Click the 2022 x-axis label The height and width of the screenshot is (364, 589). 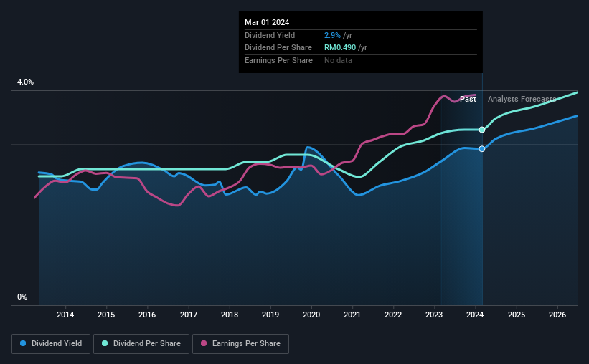click(x=393, y=315)
